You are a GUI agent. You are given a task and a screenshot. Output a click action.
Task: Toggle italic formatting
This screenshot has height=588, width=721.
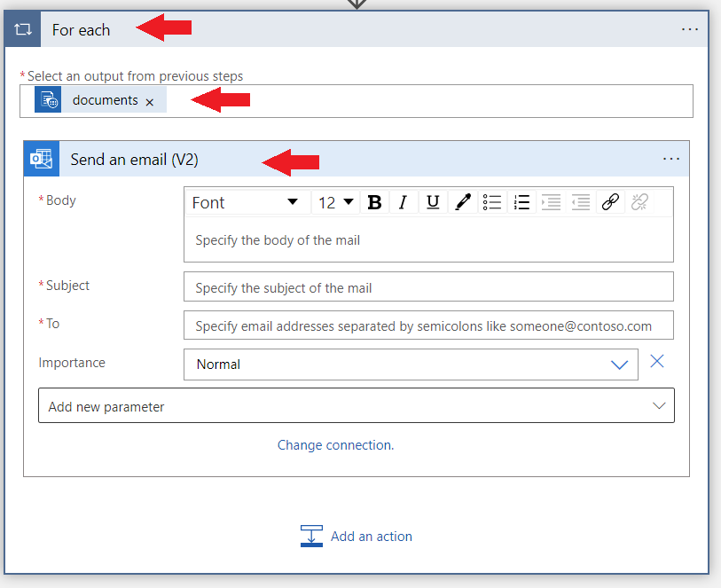point(404,202)
